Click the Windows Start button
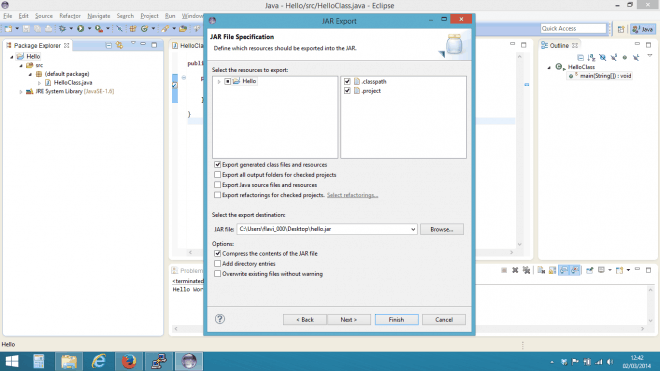The image size is (660, 371). (x=12, y=361)
